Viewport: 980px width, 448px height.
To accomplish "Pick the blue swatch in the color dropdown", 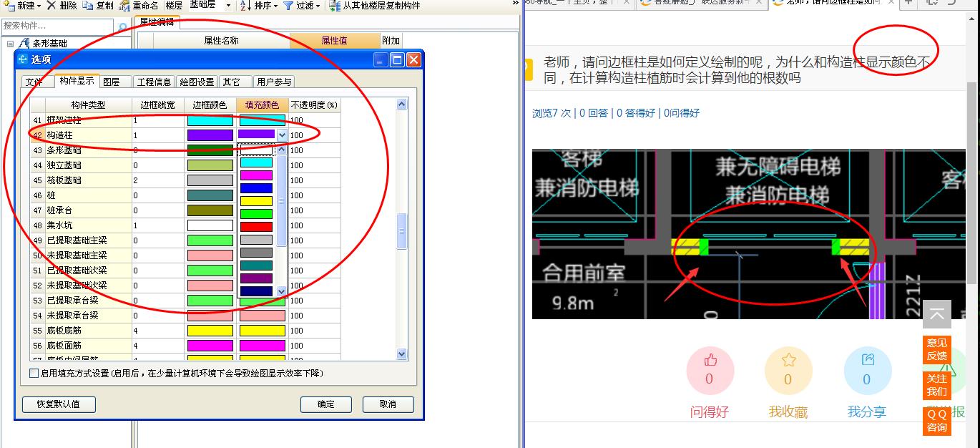I will coord(256,188).
